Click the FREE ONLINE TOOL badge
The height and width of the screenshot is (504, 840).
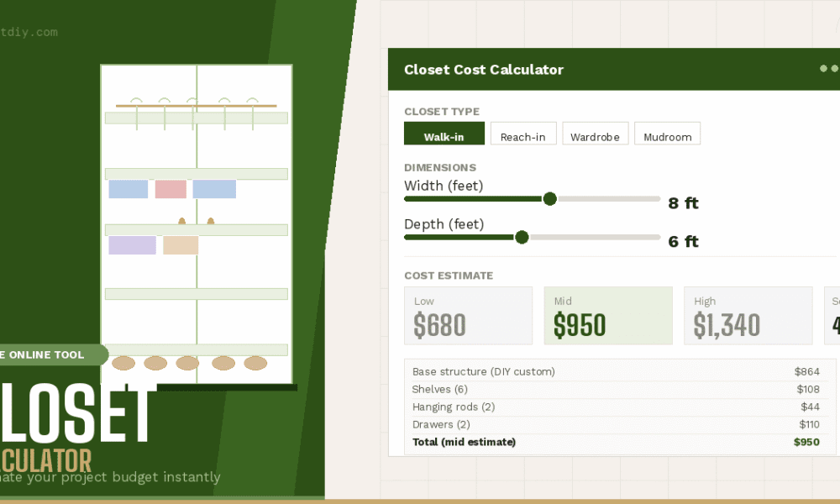point(46,354)
